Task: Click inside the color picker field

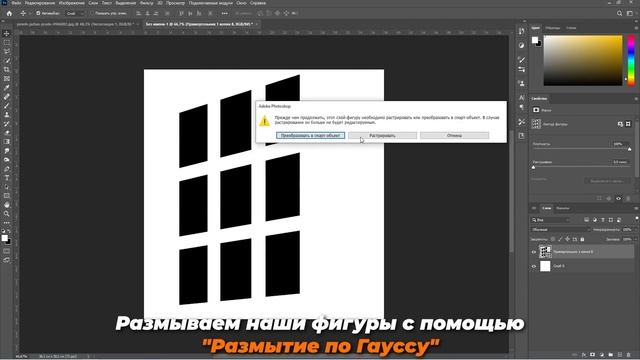Action: tap(583, 60)
